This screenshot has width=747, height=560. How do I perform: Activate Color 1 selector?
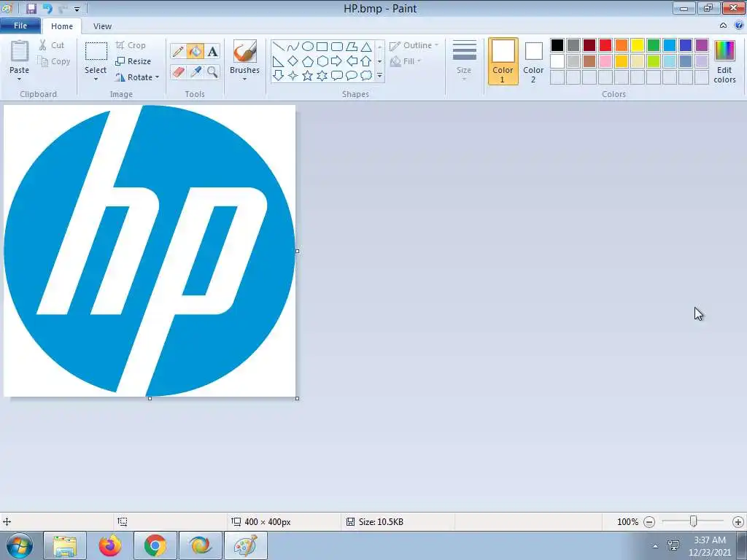(503, 61)
